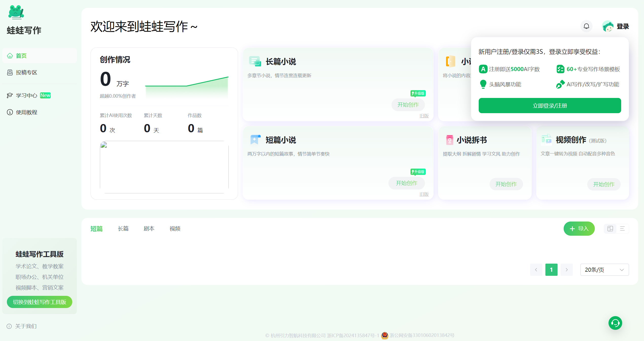Click 浙ICP备2024135847号-1 footer link

pyautogui.click(x=353, y=335)
